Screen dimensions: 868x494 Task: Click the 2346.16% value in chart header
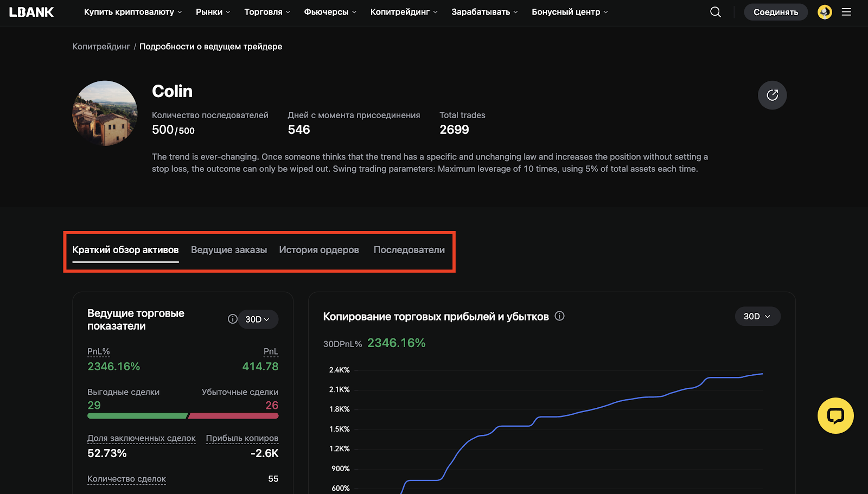pos(397,343)
